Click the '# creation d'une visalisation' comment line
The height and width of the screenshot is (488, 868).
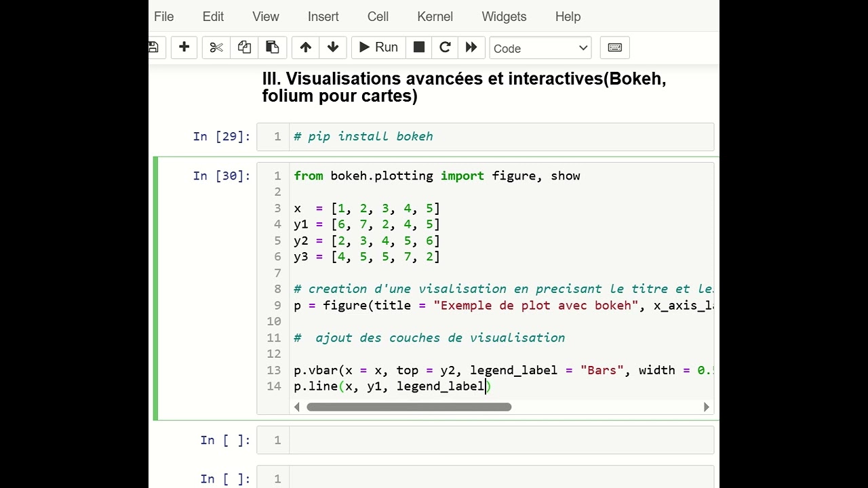pos(503,289)
